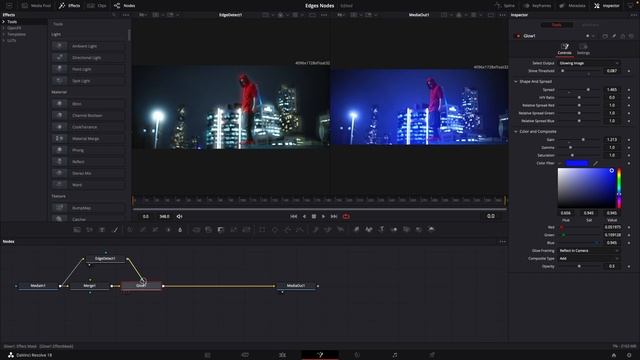Play the clip in reverse
640x360 pixels.
pos(304,216)
